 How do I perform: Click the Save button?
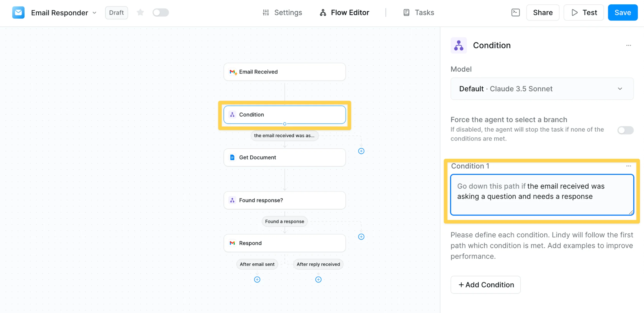(x=622, y=13)
